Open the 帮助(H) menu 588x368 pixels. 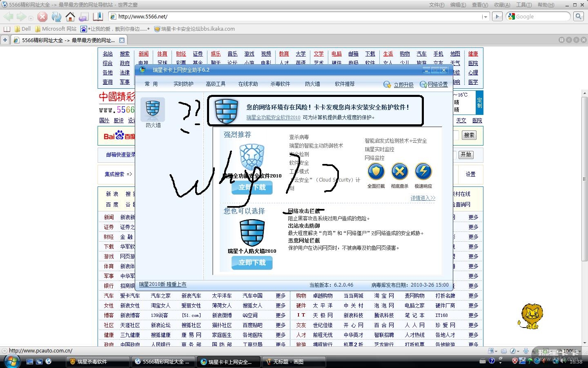tap(546, 5)
